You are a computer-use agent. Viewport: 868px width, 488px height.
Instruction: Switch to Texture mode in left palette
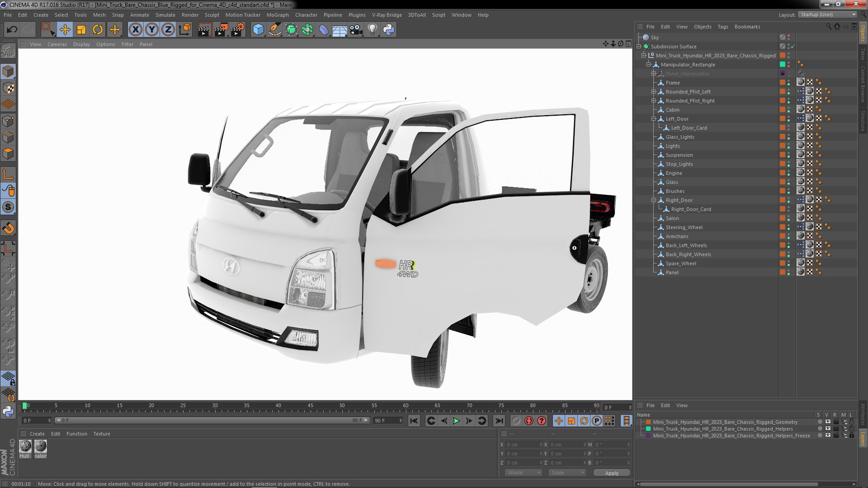coord(8,88)
